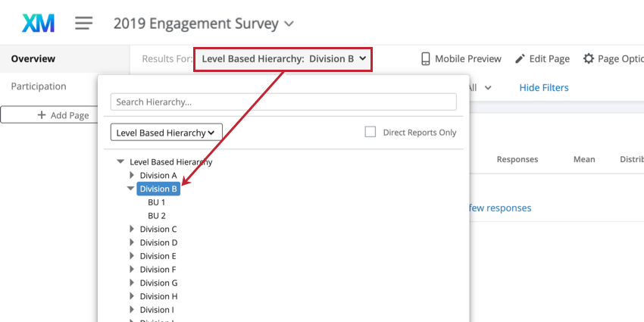Click the XM logo icon

point(38,23)
